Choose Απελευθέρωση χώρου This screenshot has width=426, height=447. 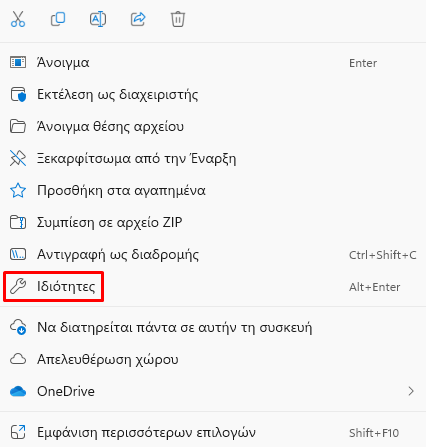point(213,359)
